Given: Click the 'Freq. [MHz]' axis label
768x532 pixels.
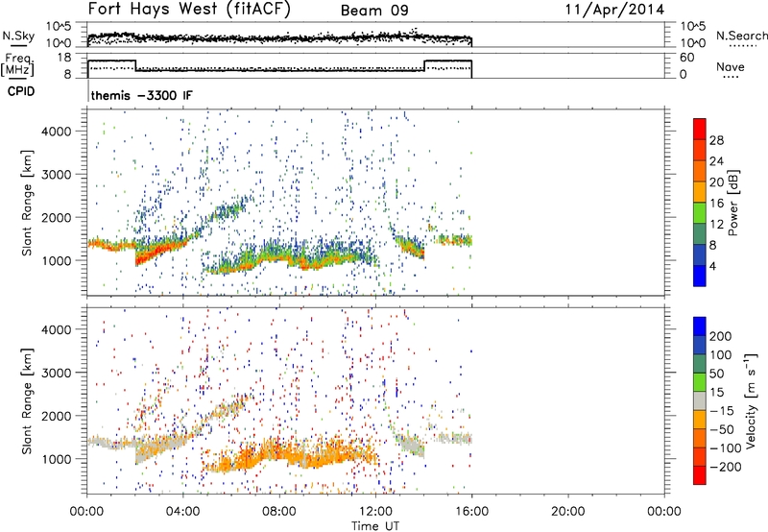Looking at the screenshot, I should [x=17, y=64].
